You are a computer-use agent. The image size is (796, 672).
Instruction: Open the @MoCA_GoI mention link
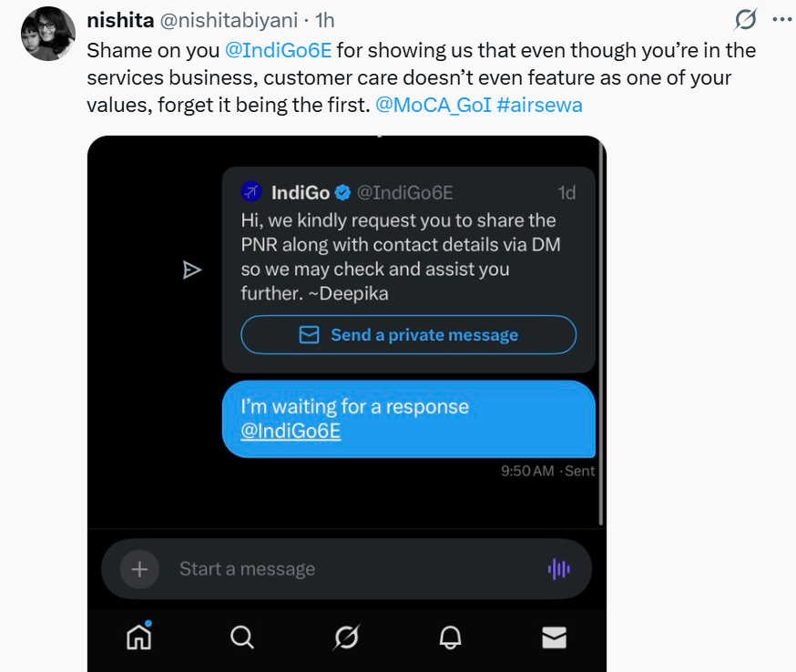pos(433,105)
